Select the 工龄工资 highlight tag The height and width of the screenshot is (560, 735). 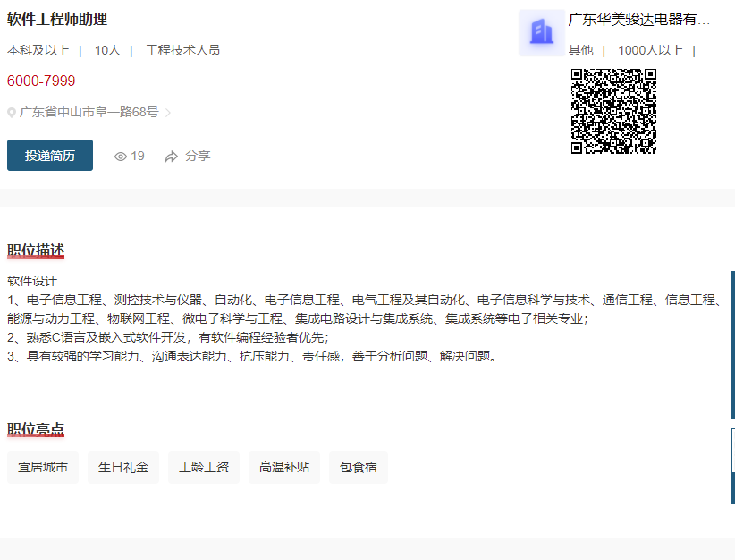(x=204, y=467)
